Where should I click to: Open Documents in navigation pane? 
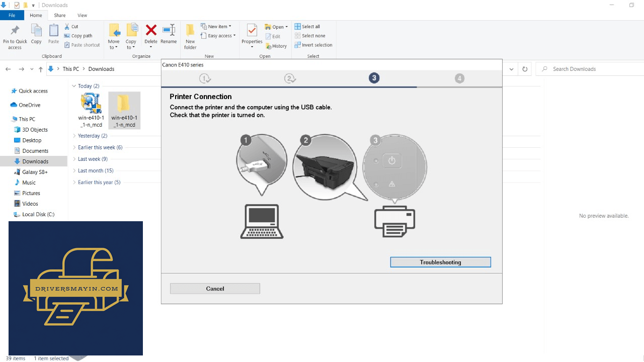click(x=35, y=151)
